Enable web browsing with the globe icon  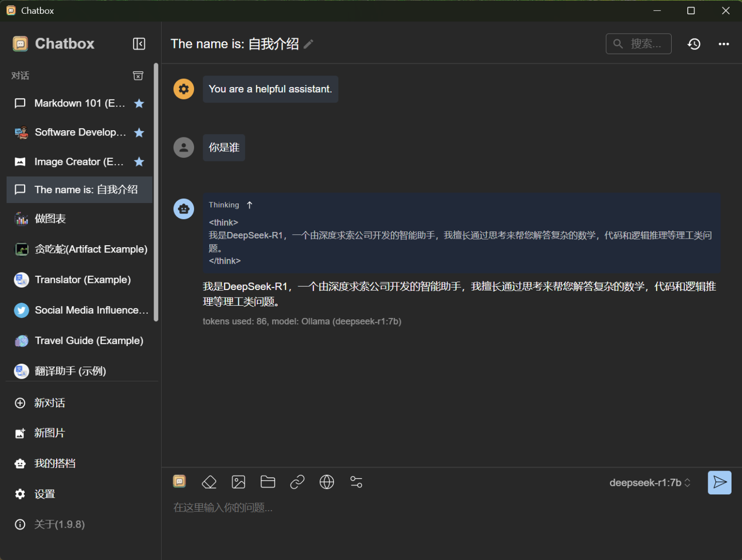326,482
